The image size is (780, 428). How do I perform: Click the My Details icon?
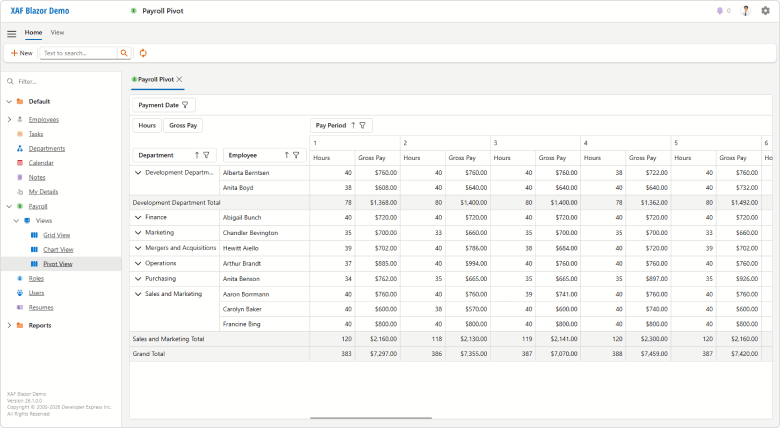coord(20,192)
